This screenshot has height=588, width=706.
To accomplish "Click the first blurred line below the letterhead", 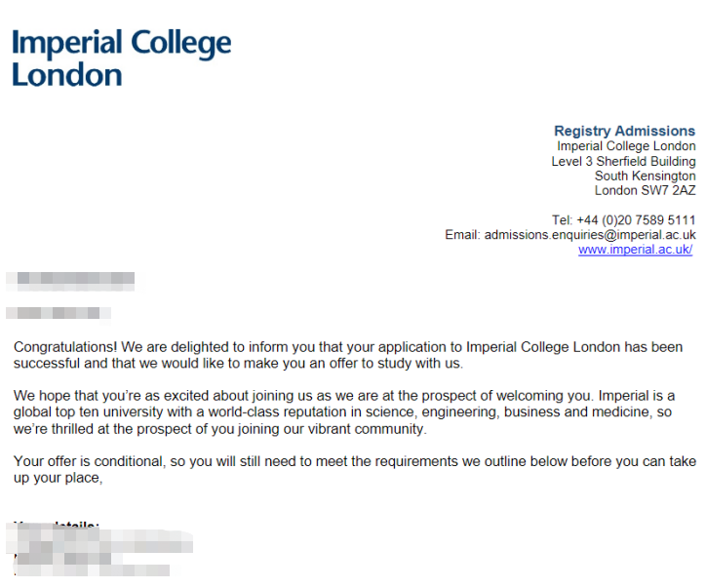I will click(x=70, y=281).
